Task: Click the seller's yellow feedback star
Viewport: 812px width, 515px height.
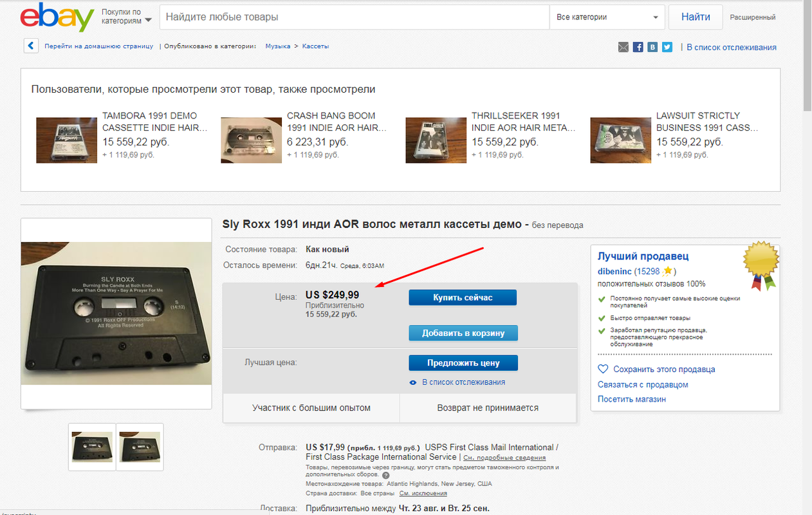Action: click(668, 271)
